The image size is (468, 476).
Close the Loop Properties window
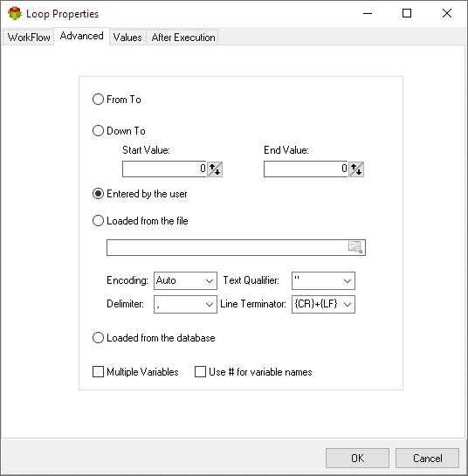[447, 13]
